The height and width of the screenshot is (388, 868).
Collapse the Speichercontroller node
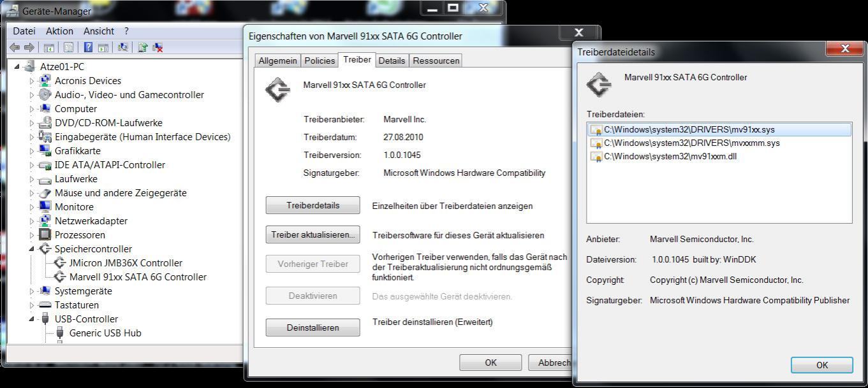(x=32, y=249)
